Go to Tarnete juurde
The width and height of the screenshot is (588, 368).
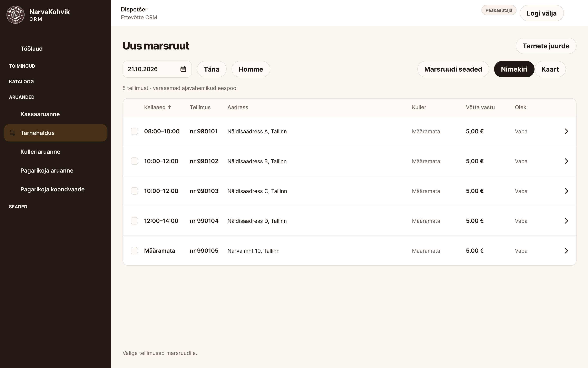546,46
